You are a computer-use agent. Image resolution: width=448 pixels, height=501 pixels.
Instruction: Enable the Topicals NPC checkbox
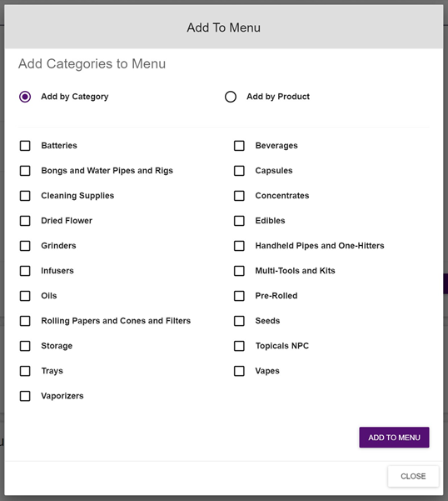[239, 346]
